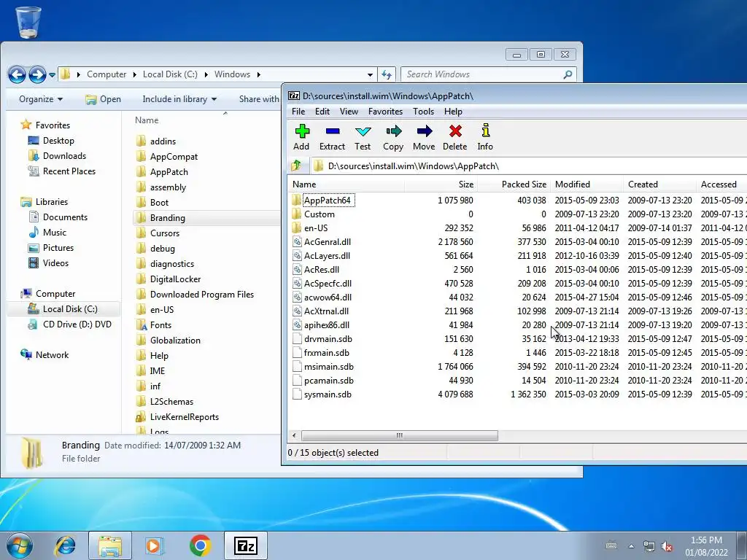747x560 pixels.
Task: Click the Move toolbar button in 7-Zip
Action: point(424,138)
